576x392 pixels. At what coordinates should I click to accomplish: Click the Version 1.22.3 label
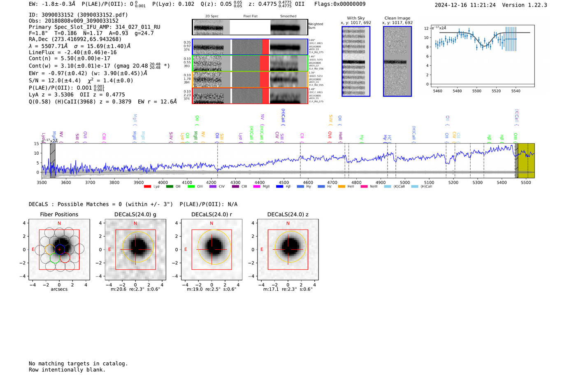525,5
